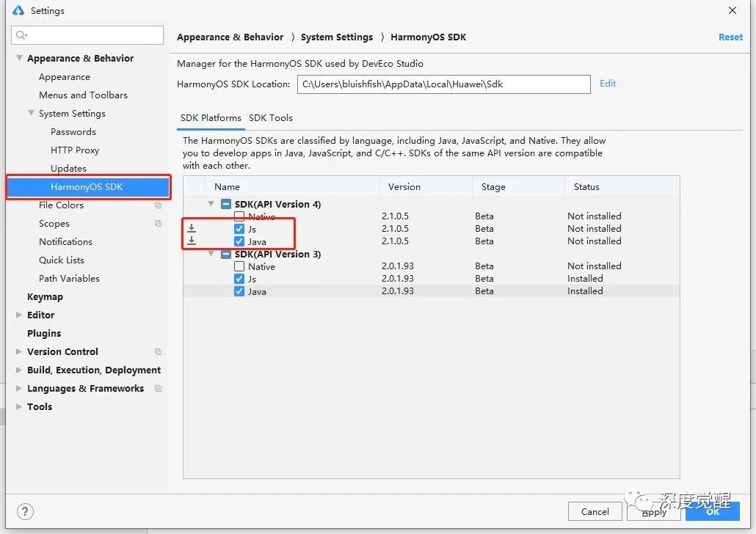Screen dimensions: 756x534
Task: Expand Build, Execution, Deployment node
Action: (x=19, y=370)
